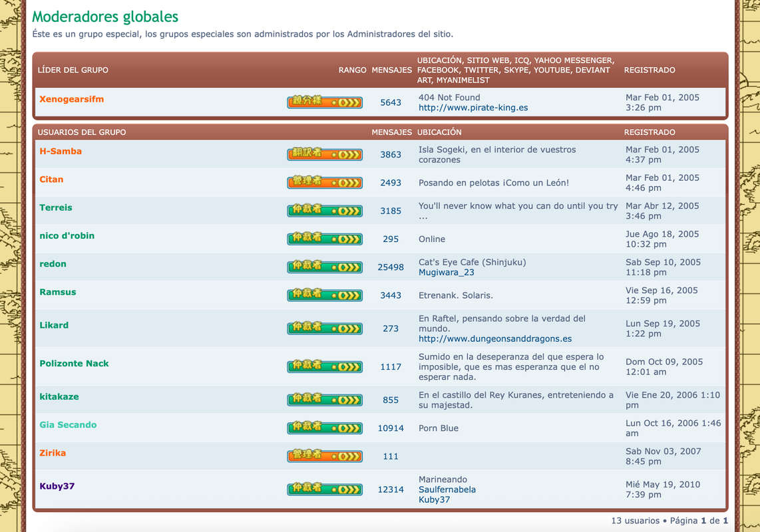Click nico d'robin's rank badge
The image size is (760, 532).
pyautogui.click(x=325, y=238)
